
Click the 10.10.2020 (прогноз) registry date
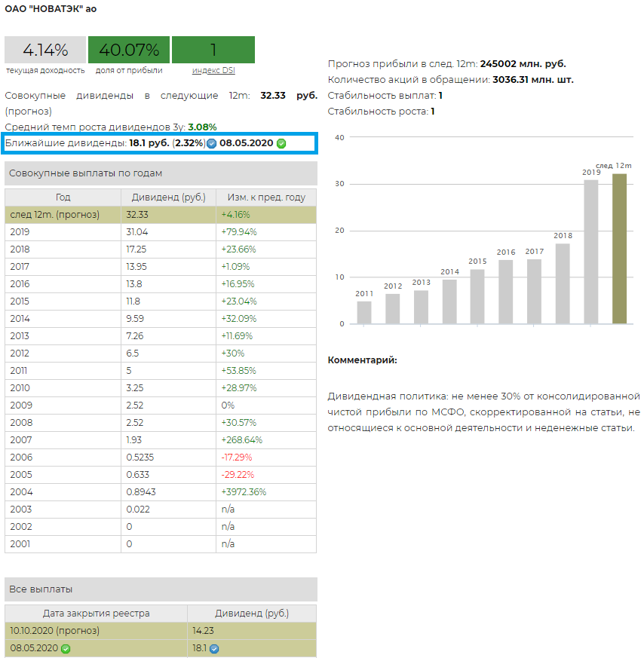(54, 631)
